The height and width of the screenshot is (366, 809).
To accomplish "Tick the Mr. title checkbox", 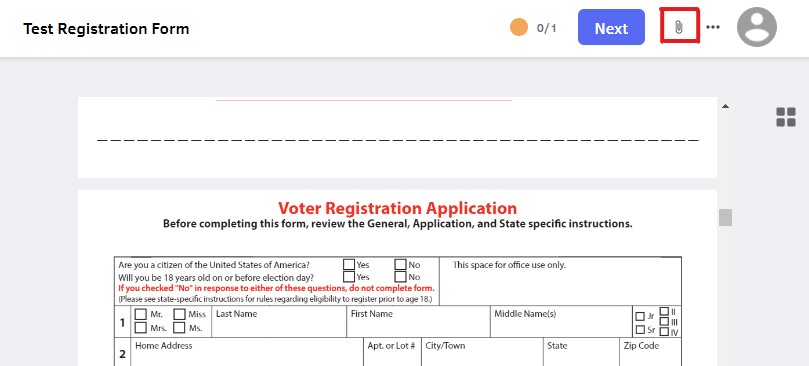I will tap(140, 314).
